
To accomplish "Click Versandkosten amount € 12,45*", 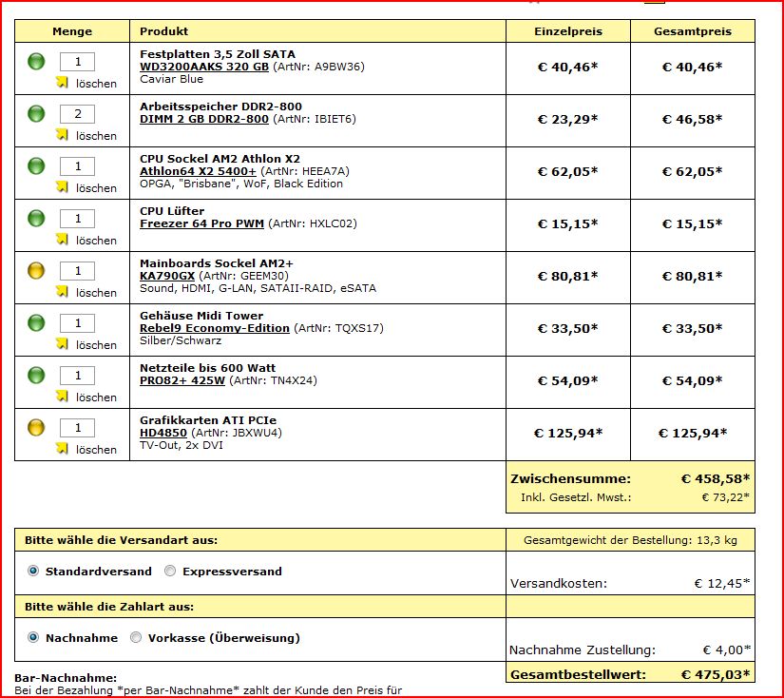I will tap(722, 583).
